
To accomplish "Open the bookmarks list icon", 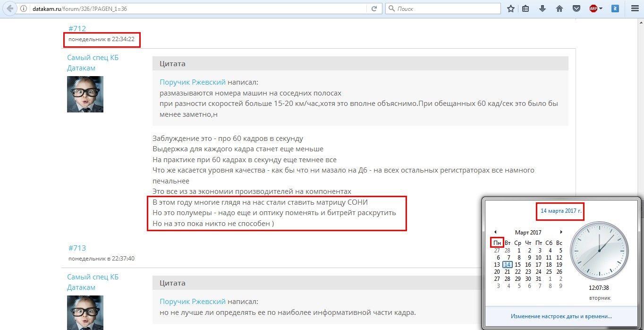I will click(x=525, y=9).
